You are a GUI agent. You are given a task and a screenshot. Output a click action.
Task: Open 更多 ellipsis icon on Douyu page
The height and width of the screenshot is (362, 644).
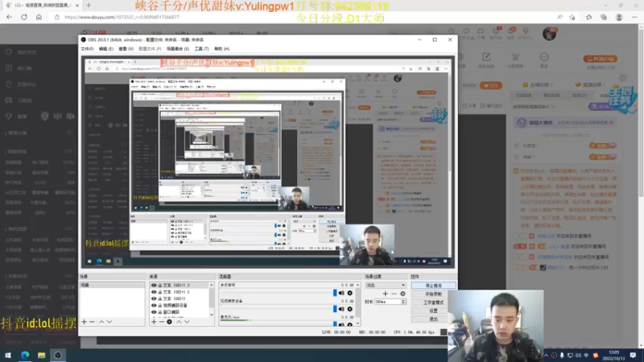[544, 57]
